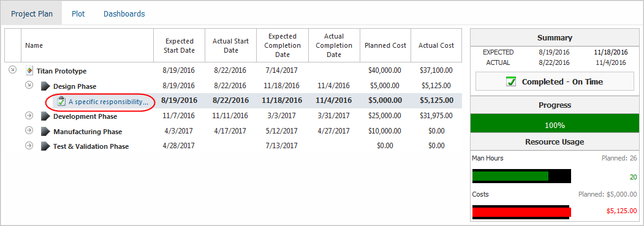Click the green Completed - On Time checkmark
This screenshot has height=226, width=644.
tap(511, 81)
